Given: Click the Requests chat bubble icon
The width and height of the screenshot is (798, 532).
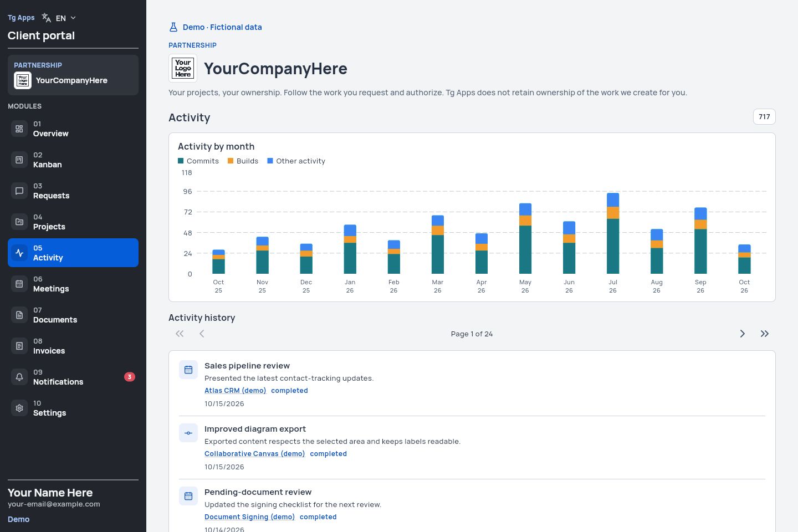Looking at the screenshot, I should tap(19, 191).
